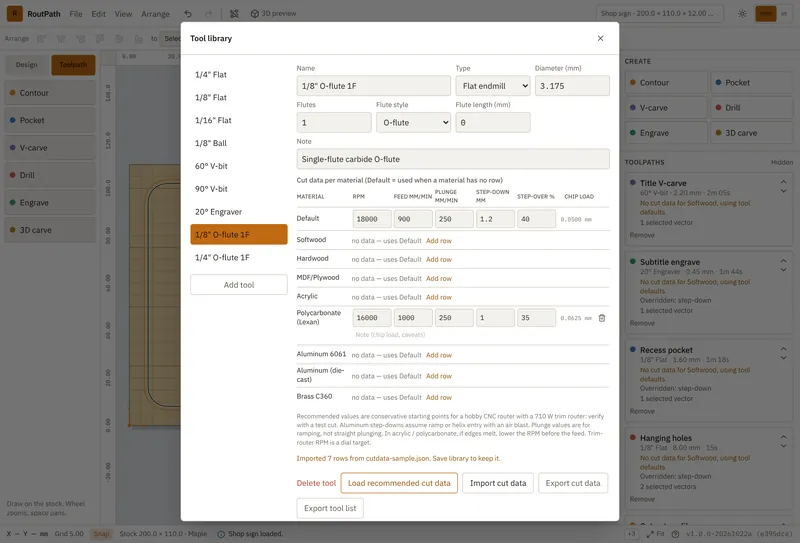This screenshot has height=543, width=800.
Task: Select Pocket in the left Toolpath sidebar
Action: [x=50, y=120]
